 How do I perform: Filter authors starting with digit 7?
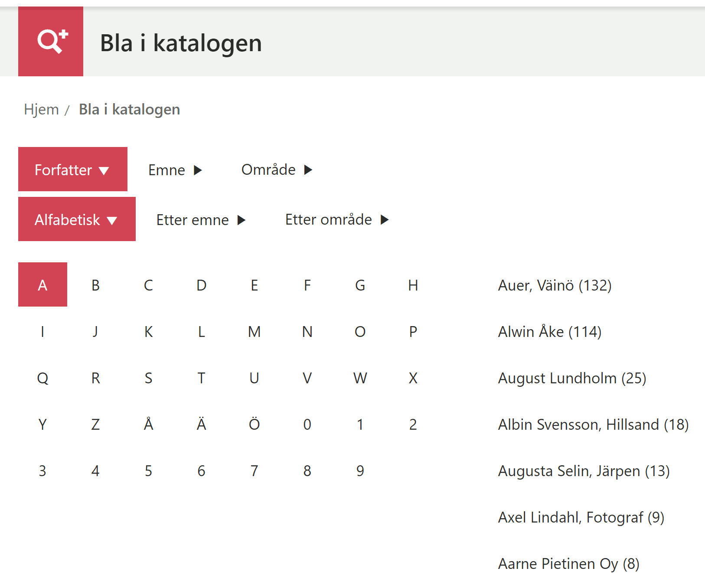[254, 470]
